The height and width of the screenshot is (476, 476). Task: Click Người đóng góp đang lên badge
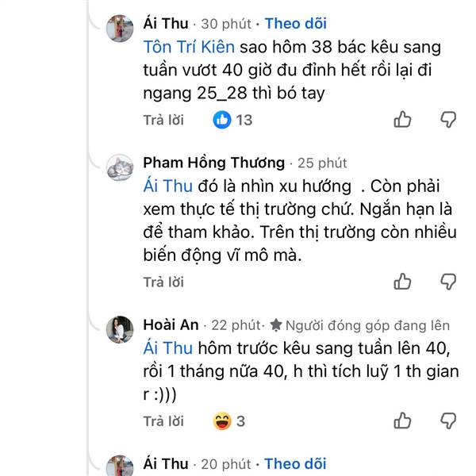(x=359, y=324)
